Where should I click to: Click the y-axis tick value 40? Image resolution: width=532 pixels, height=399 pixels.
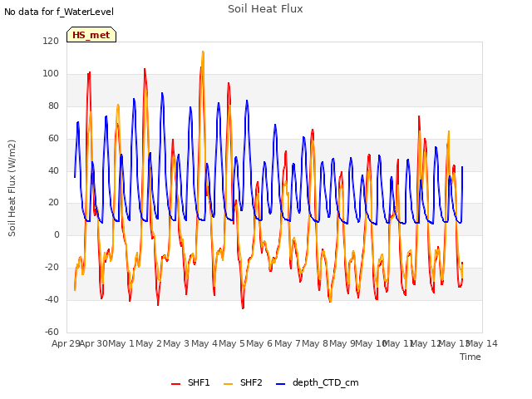pos(53,170)
